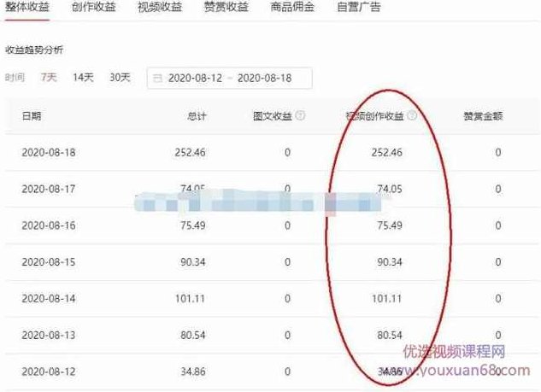Select the 14天 time range
This screenshot has width=541, height=392.
[x=83, y=77]
